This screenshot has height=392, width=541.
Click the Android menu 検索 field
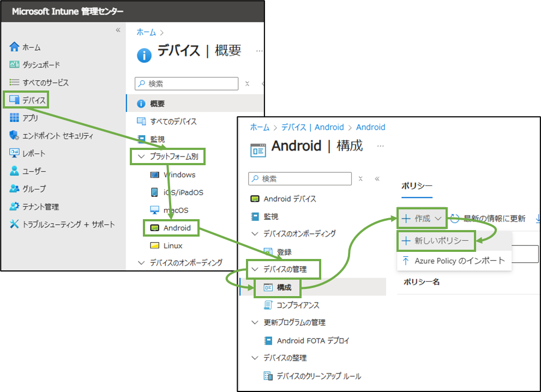[300, 179]
